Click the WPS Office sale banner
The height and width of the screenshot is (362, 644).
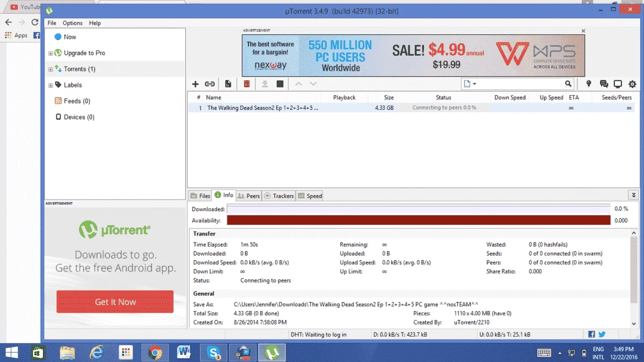point(413,56)
